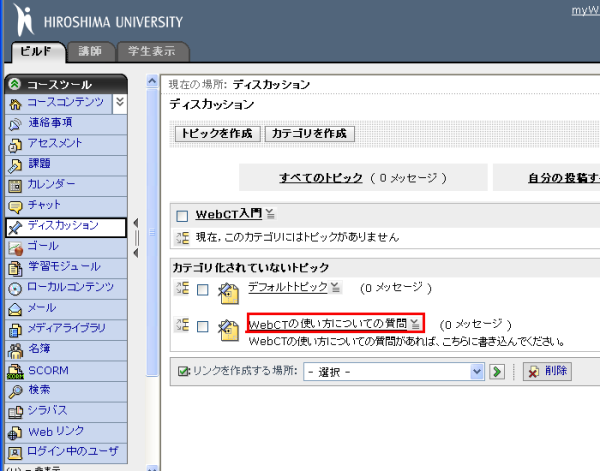
Task: Open シラバス in the course tools menu
Action: pos(47,410)
